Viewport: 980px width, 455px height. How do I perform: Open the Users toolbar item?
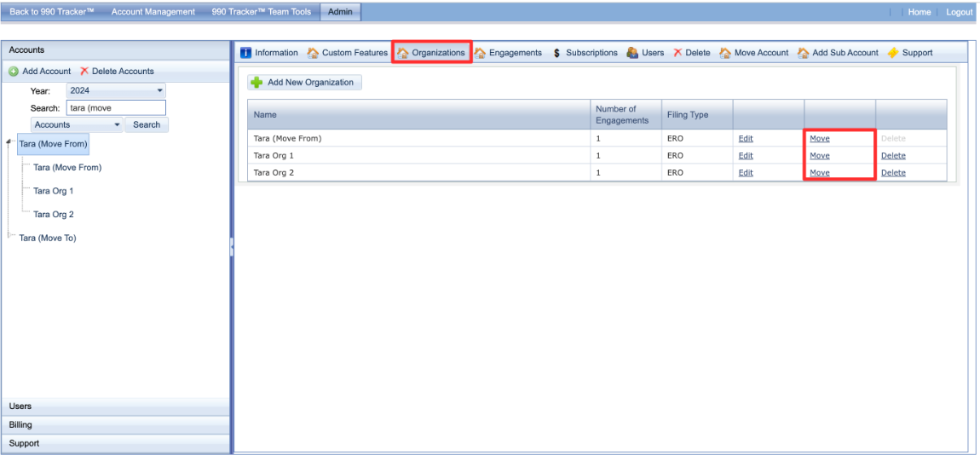[632, 53]
